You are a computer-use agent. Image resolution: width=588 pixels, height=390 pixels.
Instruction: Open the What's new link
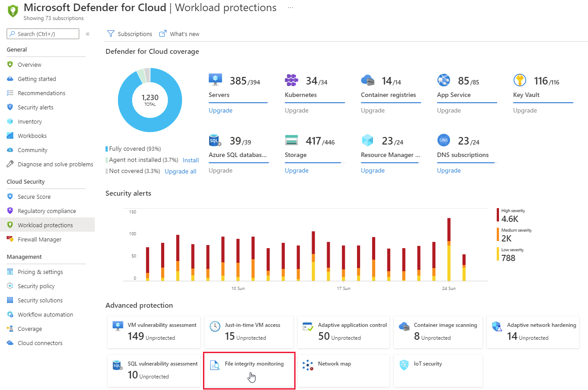tap(179, 34)
